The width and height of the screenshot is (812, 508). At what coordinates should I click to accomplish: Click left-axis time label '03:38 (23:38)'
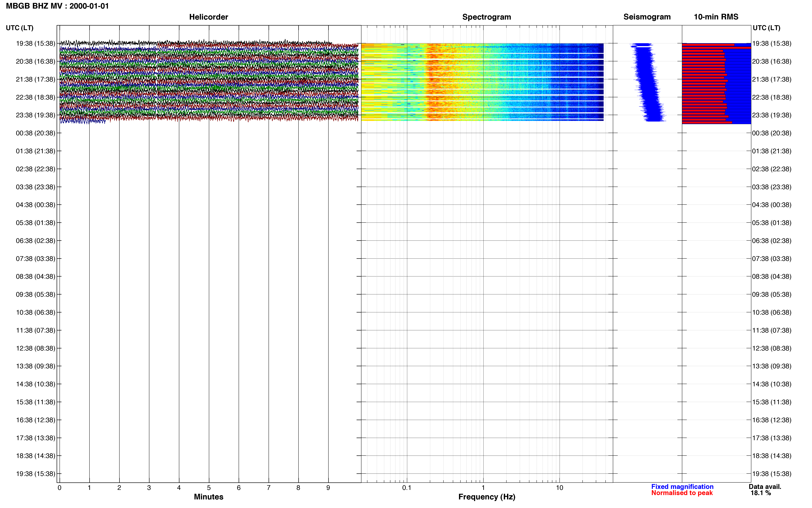click(x=36, y=187)
